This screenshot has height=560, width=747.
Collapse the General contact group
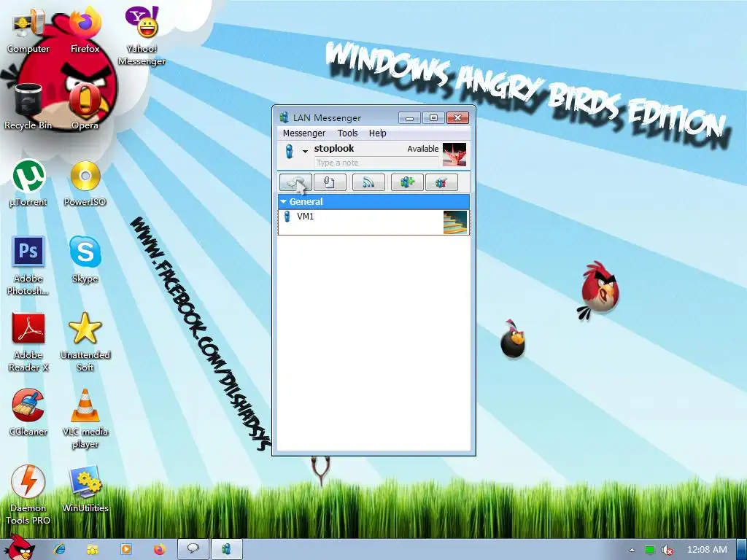pyautogui.click(x=284, y=202)
